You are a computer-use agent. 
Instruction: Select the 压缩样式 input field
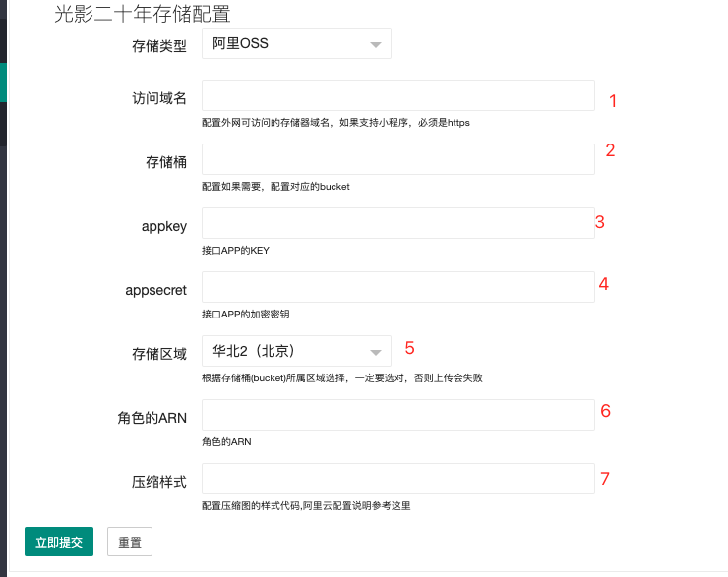click(x=397, y=479)
